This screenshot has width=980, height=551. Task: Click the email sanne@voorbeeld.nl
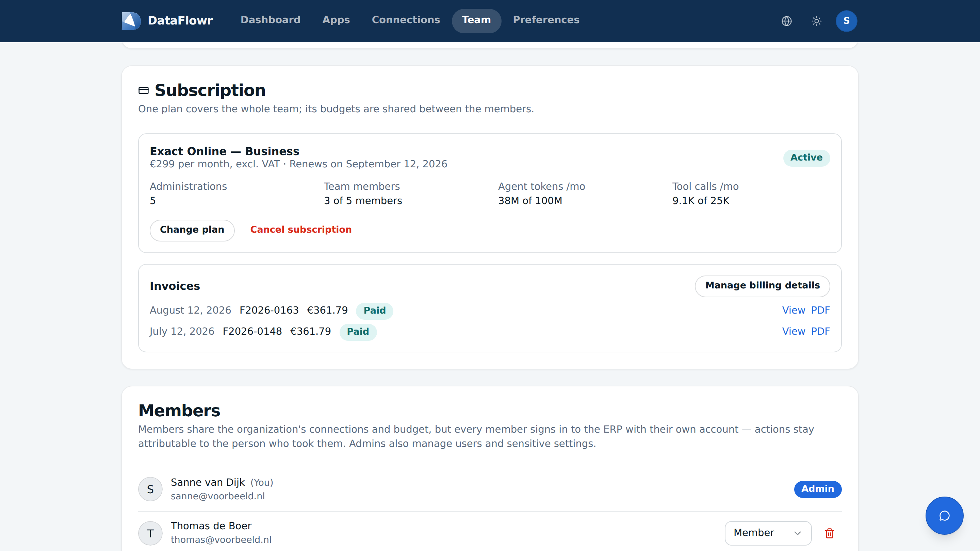[x=218, y=496]
